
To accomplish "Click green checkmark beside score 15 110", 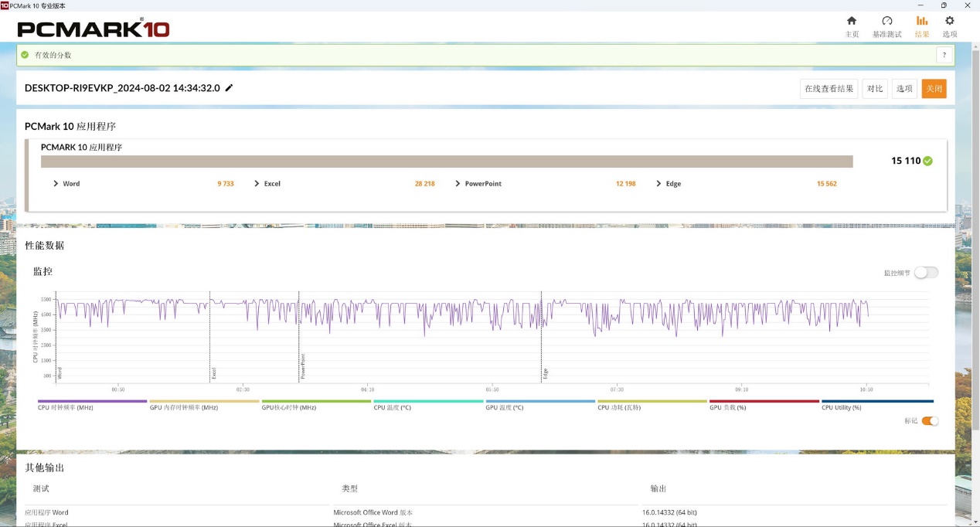I will (x=927, y=161).
